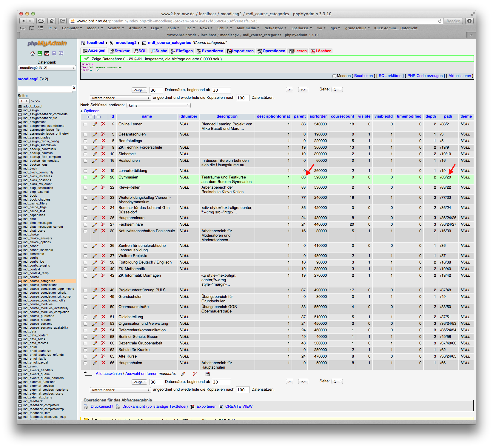This screenshot has height=448, width=493.
Task: Click the CREATE VIEW link
Action: [x=239, y=407]
